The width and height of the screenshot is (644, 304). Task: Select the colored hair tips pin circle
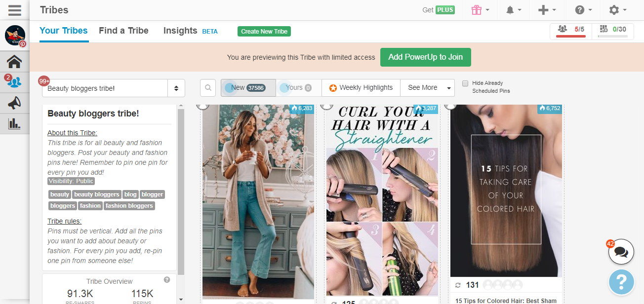pos(450,105)
